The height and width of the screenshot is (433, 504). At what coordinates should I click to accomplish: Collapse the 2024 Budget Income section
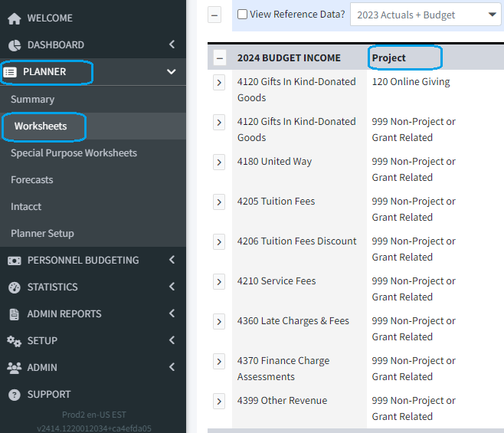220,58
